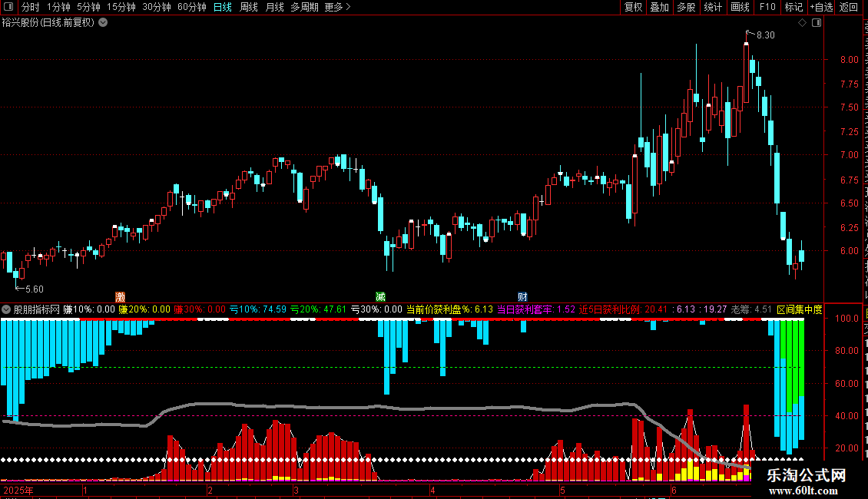
Task: Click the 老筹: 4.51 readout
Action: click(751, 310)
